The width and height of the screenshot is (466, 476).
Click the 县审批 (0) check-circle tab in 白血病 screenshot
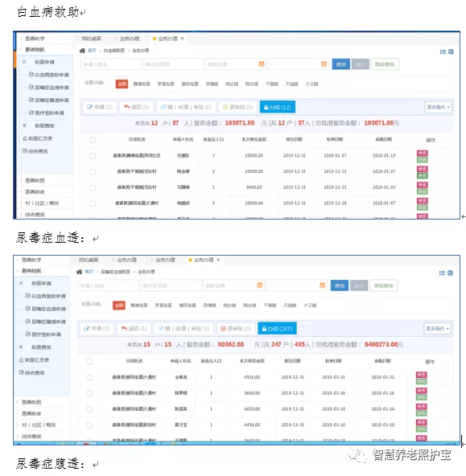point(238,107)
